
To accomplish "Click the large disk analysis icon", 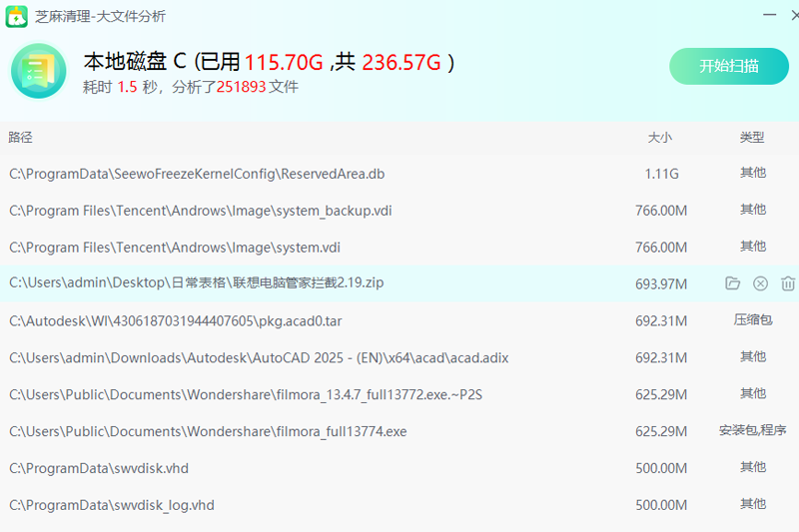I will [39, 71].
